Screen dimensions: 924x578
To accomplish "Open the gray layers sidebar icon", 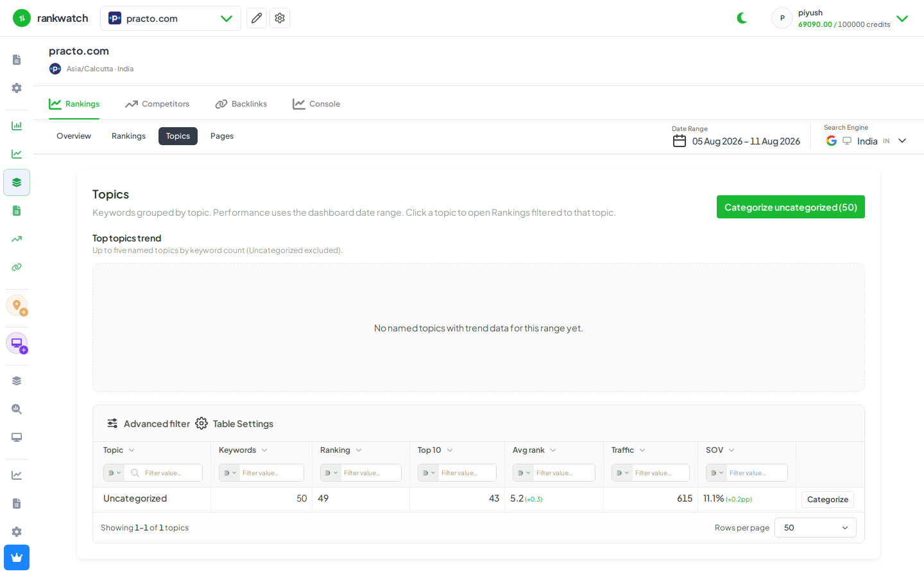I will pyautogui.click(x=17, y=381).
